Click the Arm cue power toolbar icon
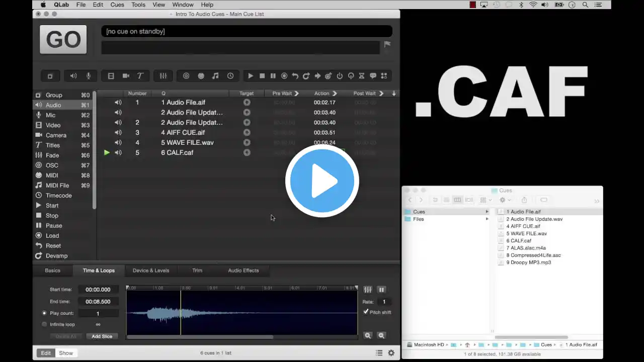 (x=340, y=76)
